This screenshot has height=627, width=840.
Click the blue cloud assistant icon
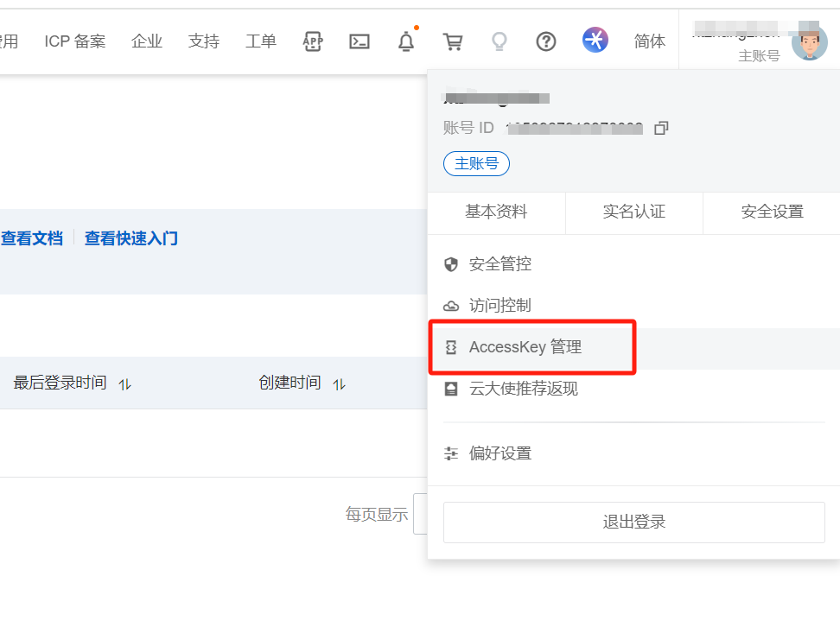[x=595, y=41]
